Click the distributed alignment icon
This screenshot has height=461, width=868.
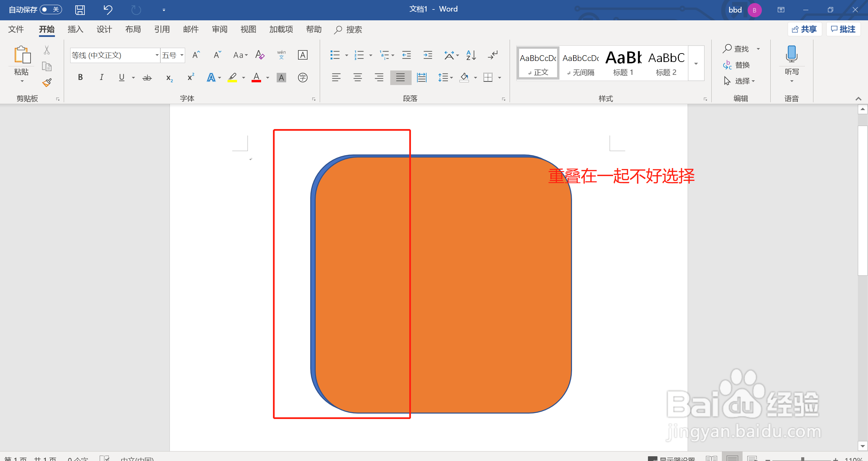(421, 78)
